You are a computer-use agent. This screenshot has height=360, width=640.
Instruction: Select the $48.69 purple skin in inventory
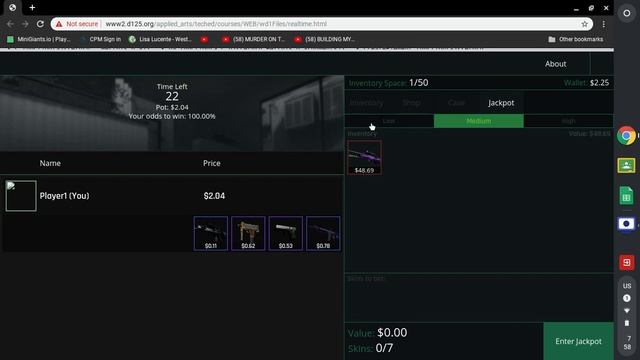pos(364,158)
